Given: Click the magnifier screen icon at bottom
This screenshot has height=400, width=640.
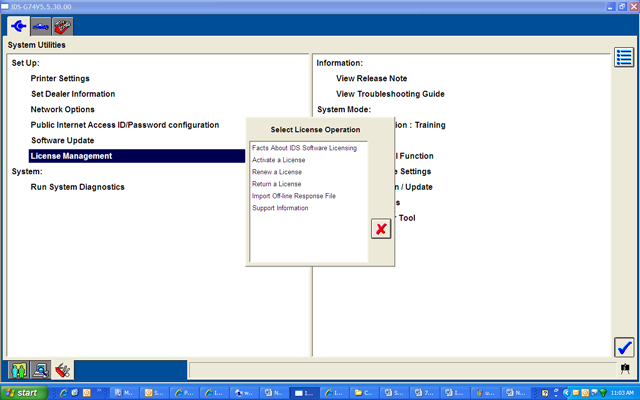Looking at the screenshot, I should (40, 370).
